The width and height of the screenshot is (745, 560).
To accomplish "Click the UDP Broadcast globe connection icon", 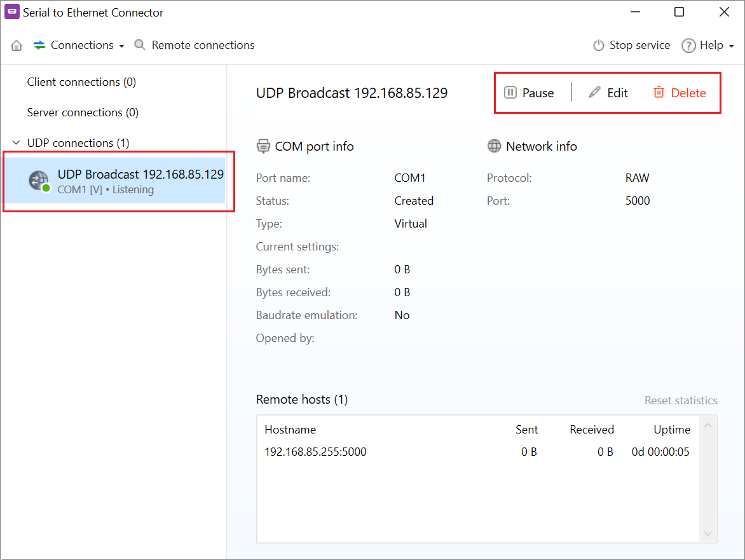I will (x=39, y=181).
